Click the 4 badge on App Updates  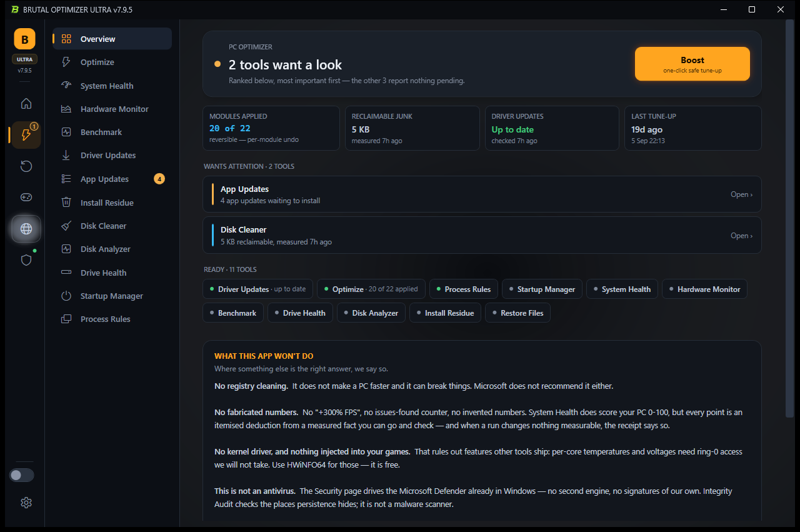[159, 179]
